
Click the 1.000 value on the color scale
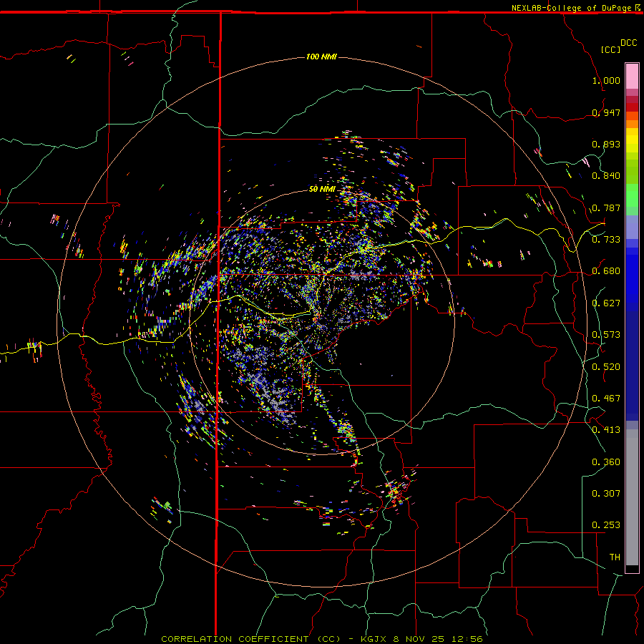pos(606,80)
